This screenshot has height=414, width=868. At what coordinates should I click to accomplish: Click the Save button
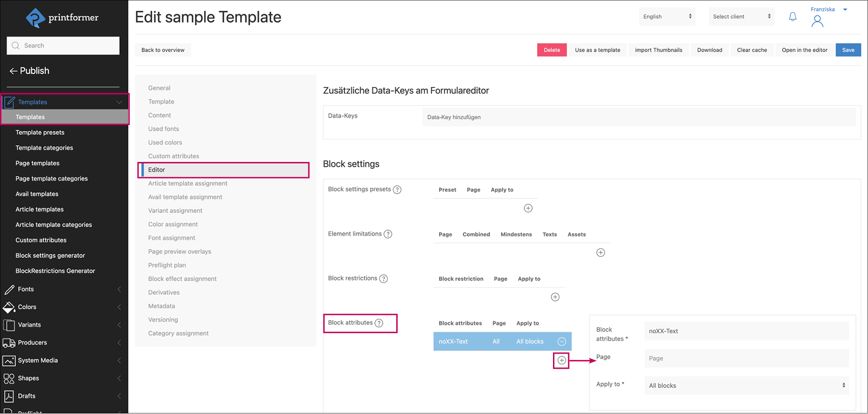[848, 50]
